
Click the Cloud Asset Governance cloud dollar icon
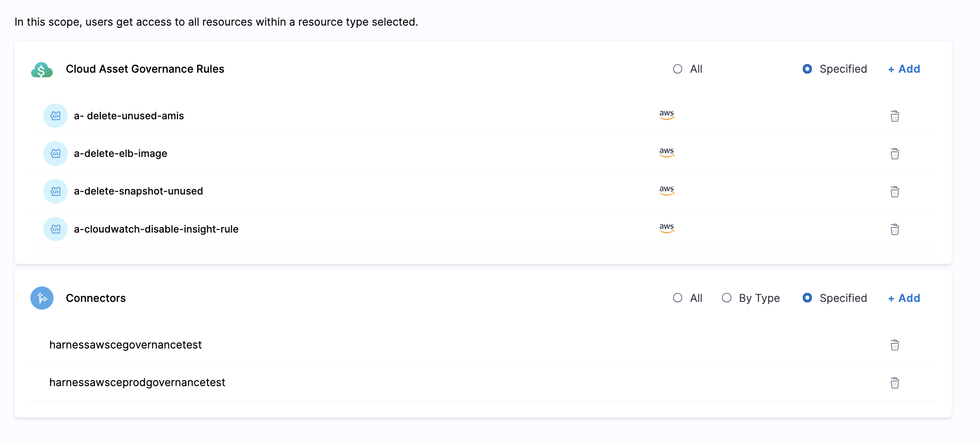point(42,69)
